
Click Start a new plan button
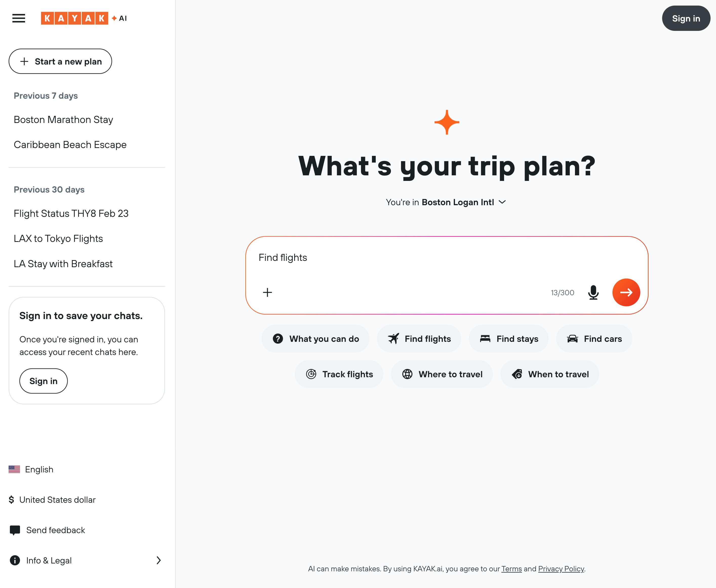[x=60, y=61]
